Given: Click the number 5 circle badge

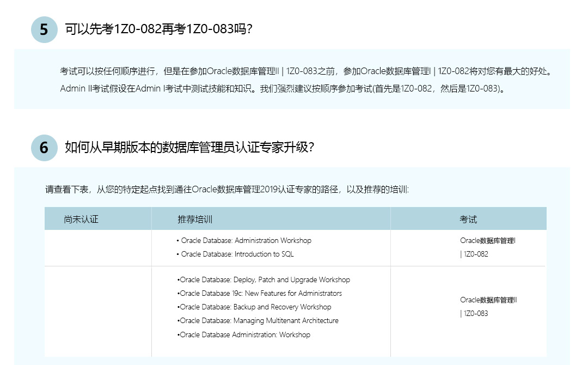Looking at the screenshot, I should pyautogui.click(x=44, y=29).
